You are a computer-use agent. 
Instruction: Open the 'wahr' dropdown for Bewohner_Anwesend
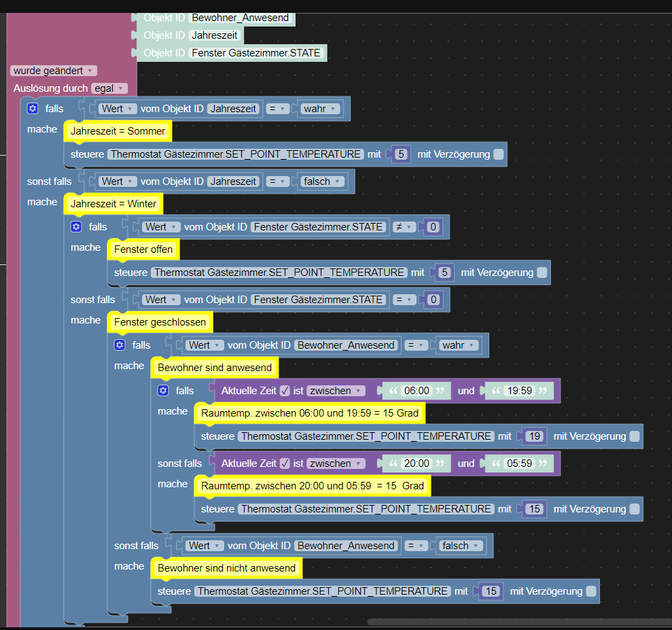tap(459, 345)
